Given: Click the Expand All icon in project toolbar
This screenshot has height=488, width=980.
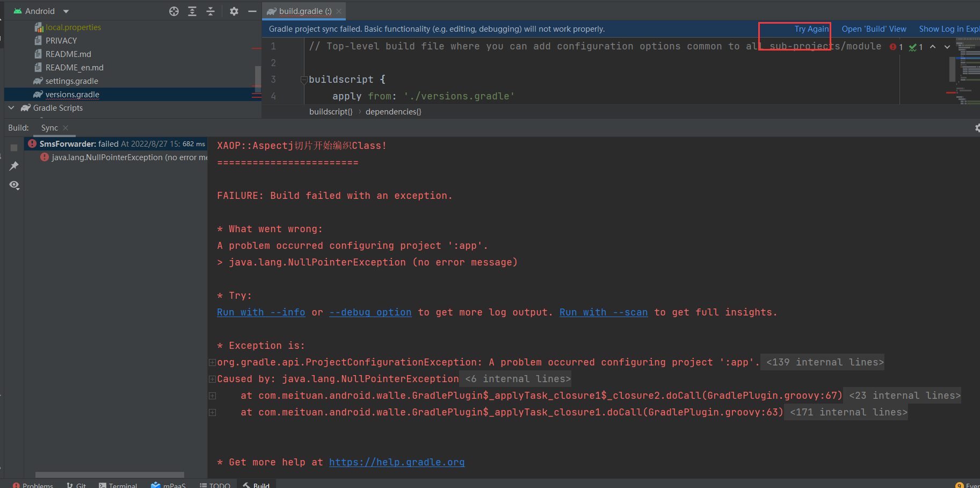Looking at the screenshot, I should [x=192, y=11].
